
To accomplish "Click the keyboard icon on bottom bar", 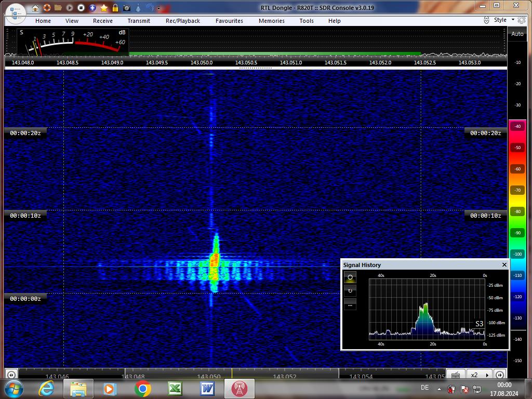I will pyautogui.click(x=456, y=375).
